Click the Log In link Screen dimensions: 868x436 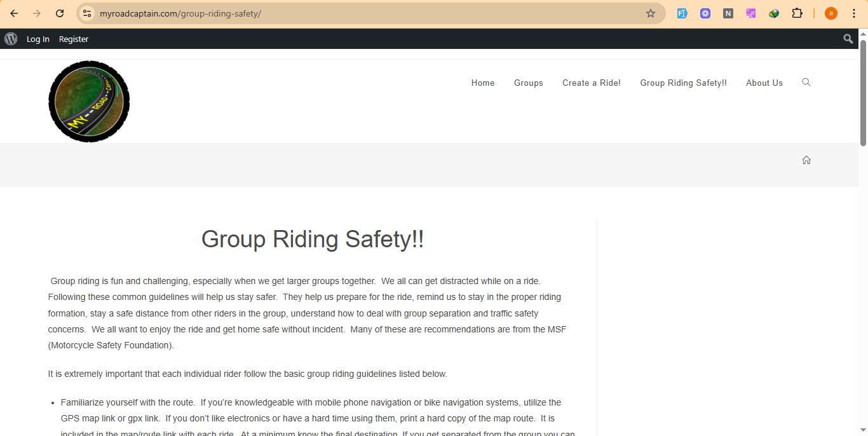37,39
